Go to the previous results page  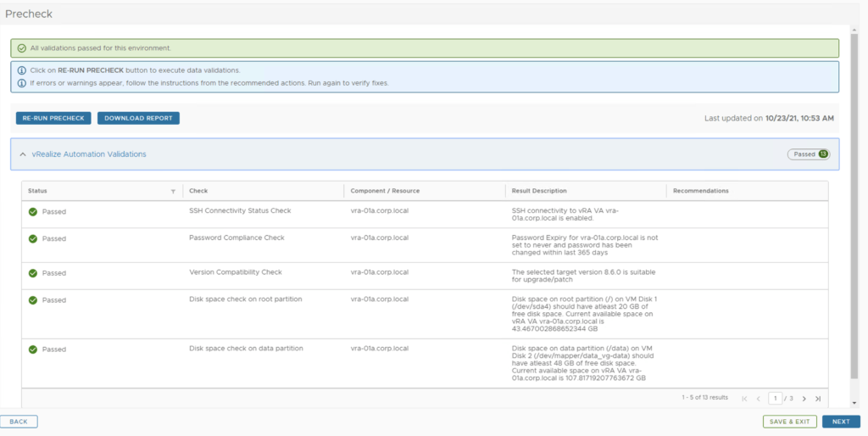pos(758,398)
